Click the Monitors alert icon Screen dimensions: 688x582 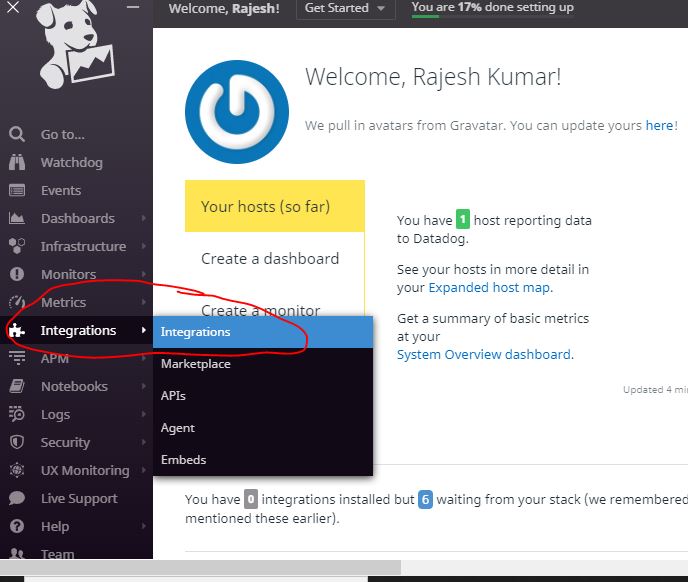click(x=17, y=274)
